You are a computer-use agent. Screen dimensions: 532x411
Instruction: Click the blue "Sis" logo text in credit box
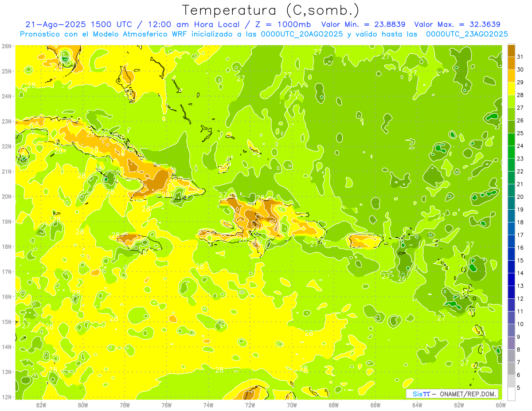[x=417, y=394]
